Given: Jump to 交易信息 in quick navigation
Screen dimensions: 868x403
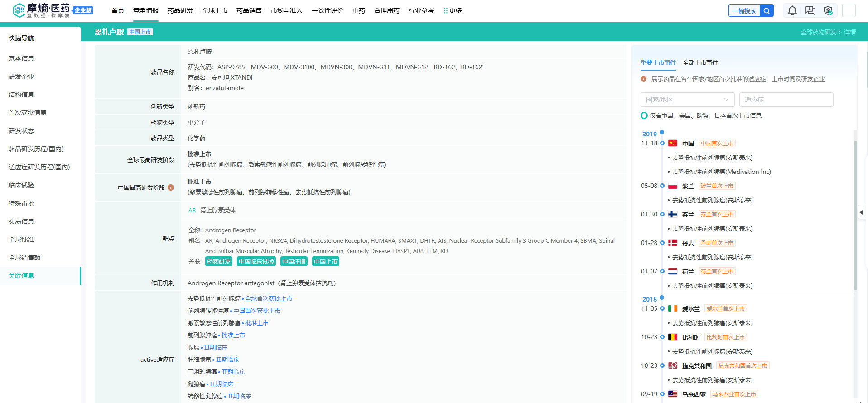Looking at the screenshot, I should pos(21,221).
